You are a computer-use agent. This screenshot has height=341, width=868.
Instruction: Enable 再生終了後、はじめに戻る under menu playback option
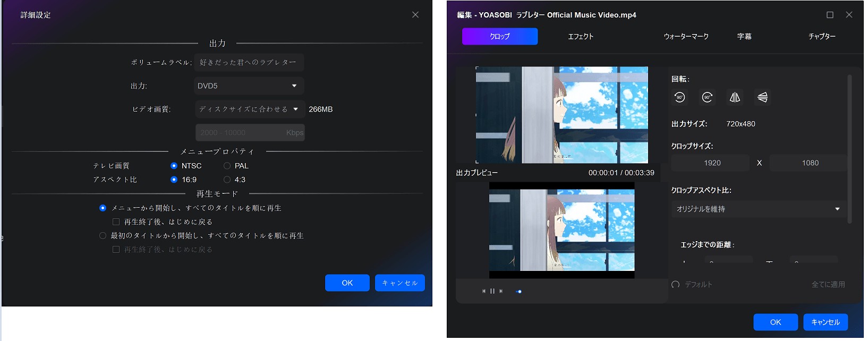[x=116, y=221]
